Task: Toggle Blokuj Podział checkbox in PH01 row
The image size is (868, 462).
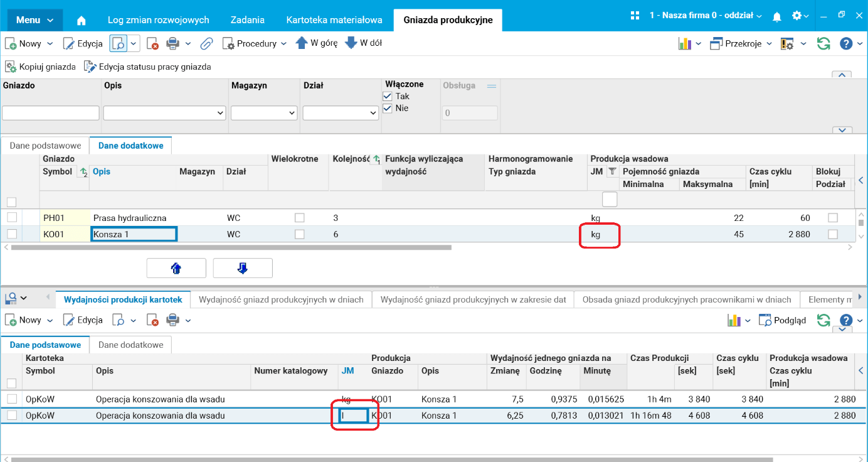Action: (833, 217)
